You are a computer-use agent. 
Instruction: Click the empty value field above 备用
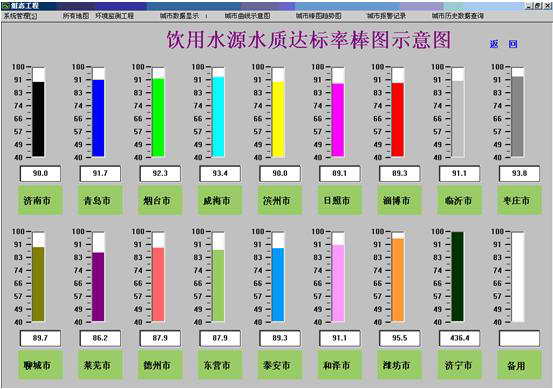point(519,338)
